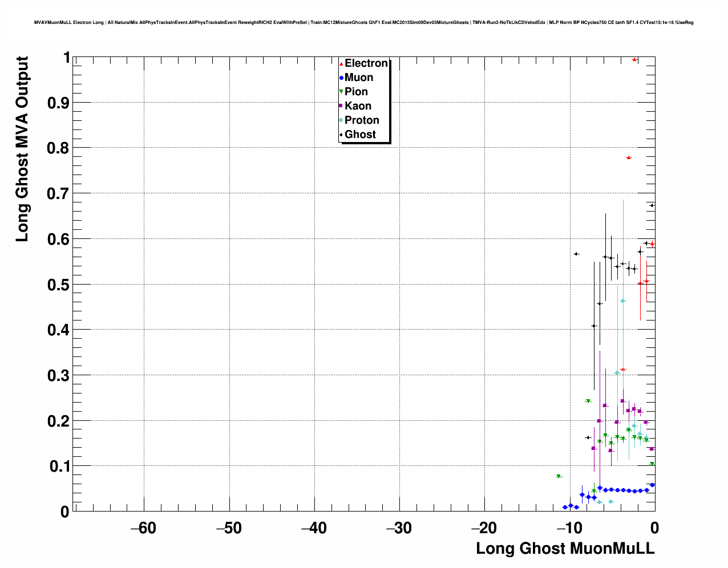Click the red Electron triangle legend marker
Screen dimensions: 728x568
coord(341,64)
